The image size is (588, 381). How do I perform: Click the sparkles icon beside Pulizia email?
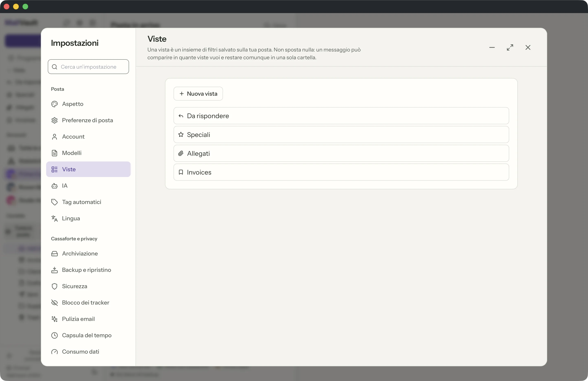[x=54, y=319]
